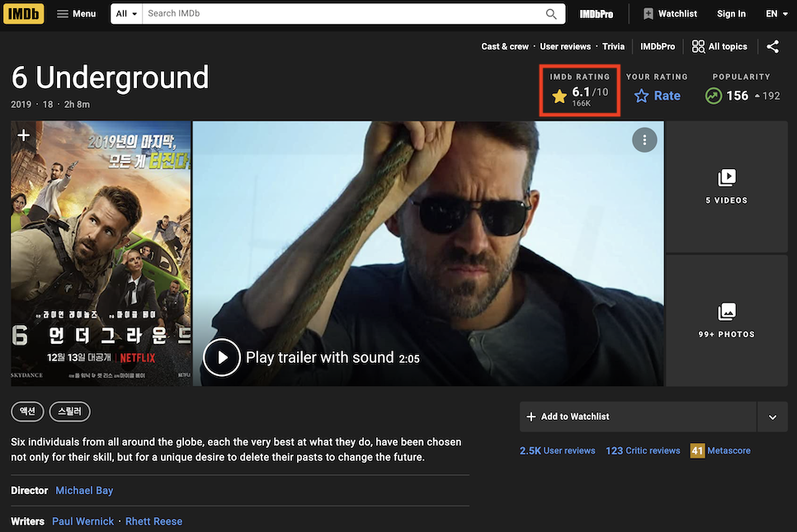
Task: Expand the Add to Watchlist dropdown arrow
Action: pyautogui.click(x=772, y=417)
